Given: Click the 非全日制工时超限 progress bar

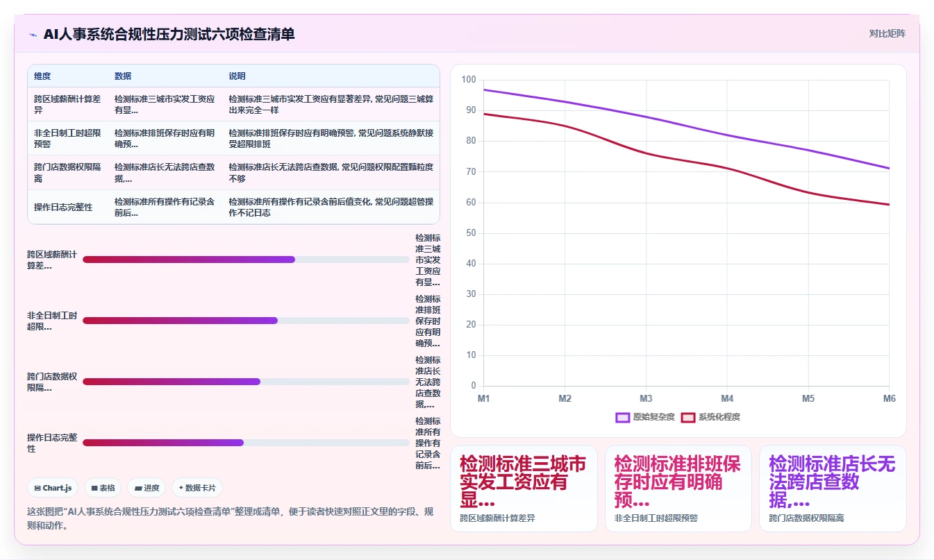Looking at the screenshot, I should pyautogui.click(x=246, y=321).
